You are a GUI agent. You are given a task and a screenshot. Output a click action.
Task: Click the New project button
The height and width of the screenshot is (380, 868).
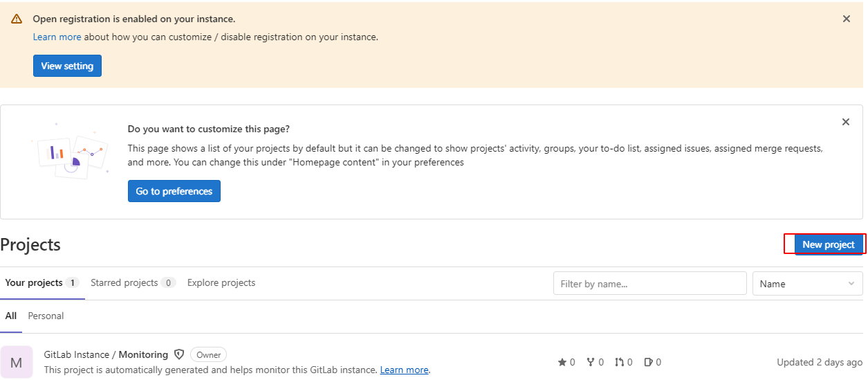click(829, 244)
